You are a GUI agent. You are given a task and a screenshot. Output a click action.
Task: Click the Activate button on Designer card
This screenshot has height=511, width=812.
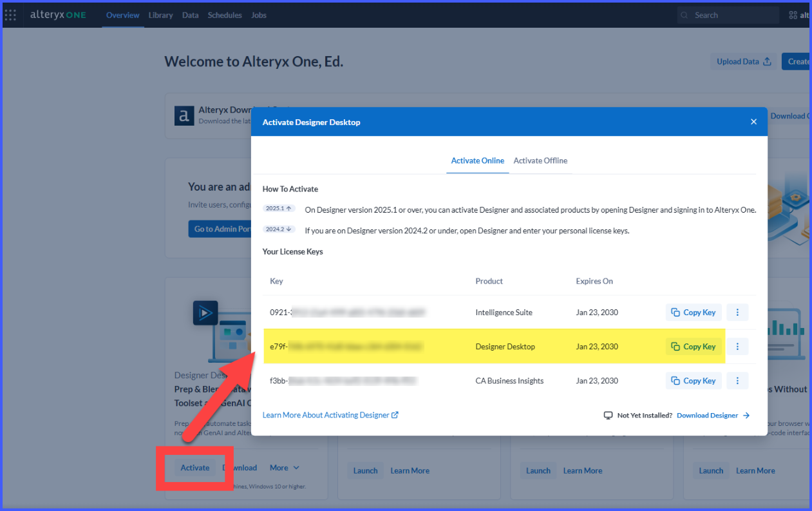point(195,468)
